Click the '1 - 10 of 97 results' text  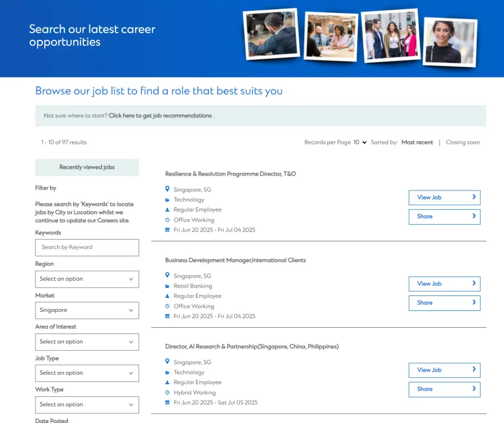(x=63, y=142)
